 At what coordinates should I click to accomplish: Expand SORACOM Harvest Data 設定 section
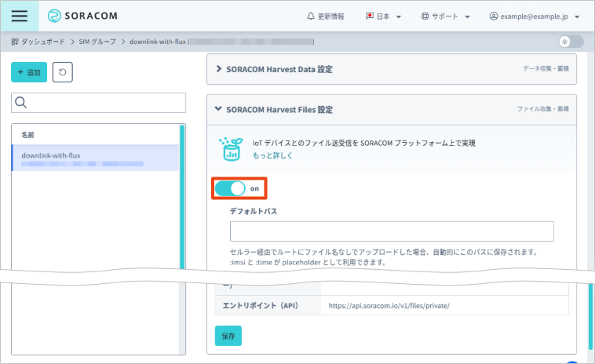click(x=279, y=69)
